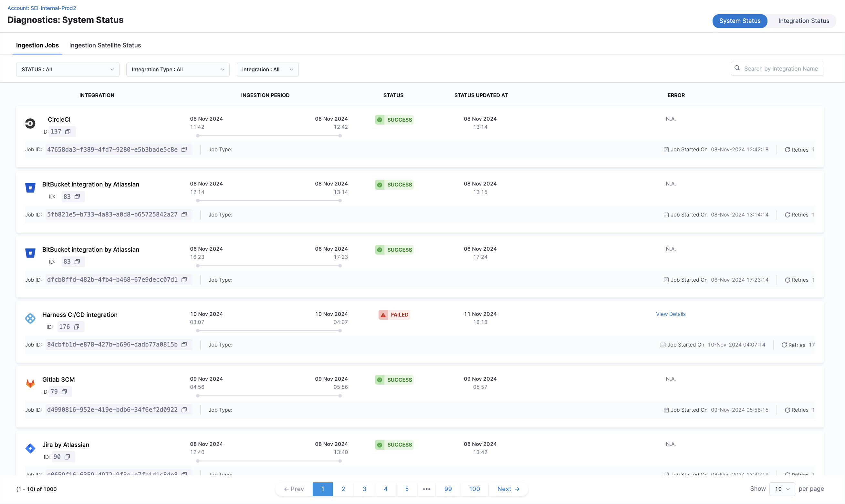
Task: Select the Ingestion Jobs tab
Action: (x=37, y=45)
